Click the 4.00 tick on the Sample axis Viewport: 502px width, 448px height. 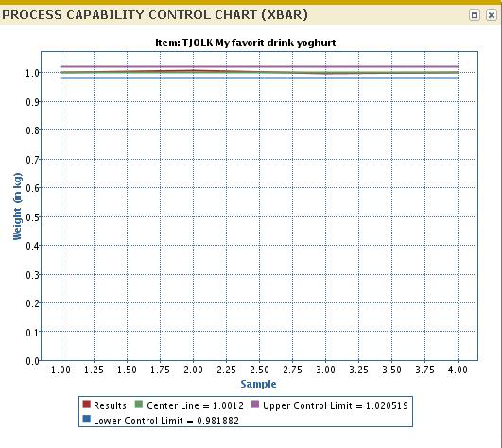(458, 370)
